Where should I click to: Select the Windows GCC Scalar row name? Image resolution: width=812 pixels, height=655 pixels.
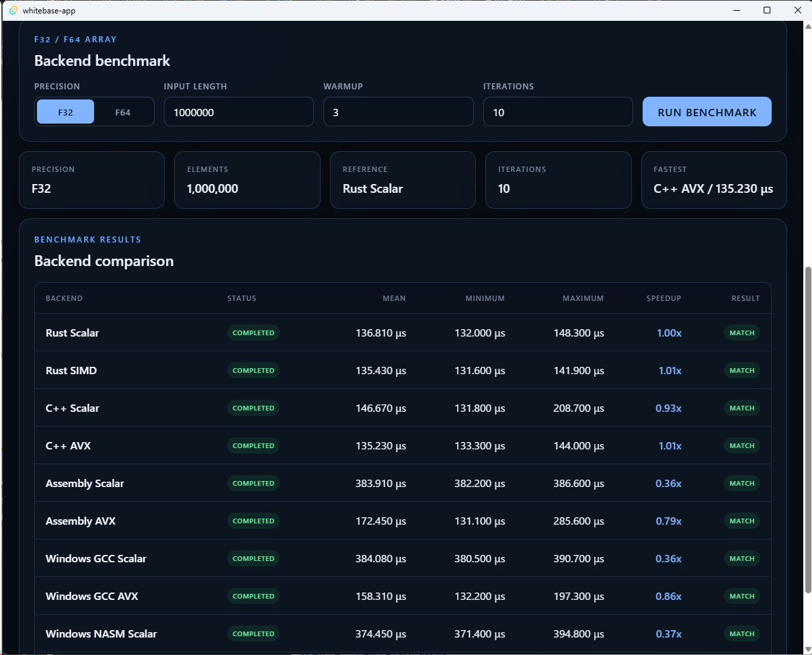click(96, 558)
